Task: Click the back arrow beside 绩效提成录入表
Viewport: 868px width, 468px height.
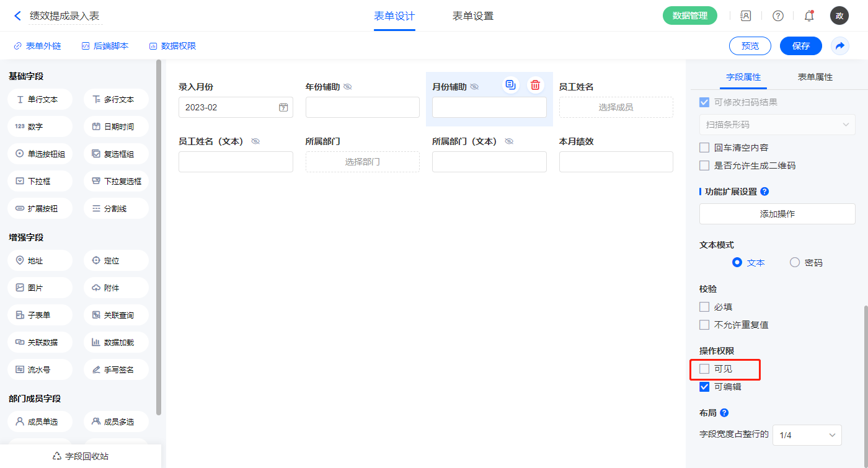Action: (x=17, y=16)
